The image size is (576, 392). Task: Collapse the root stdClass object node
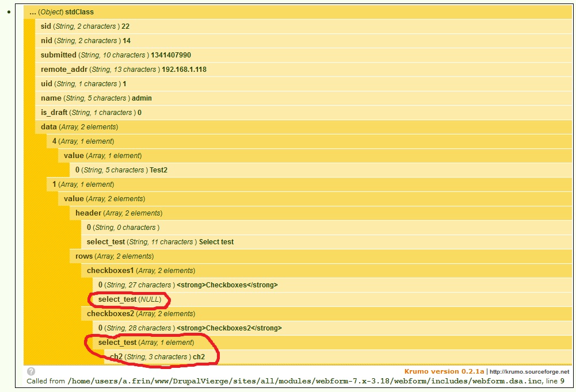coord(298,11)
